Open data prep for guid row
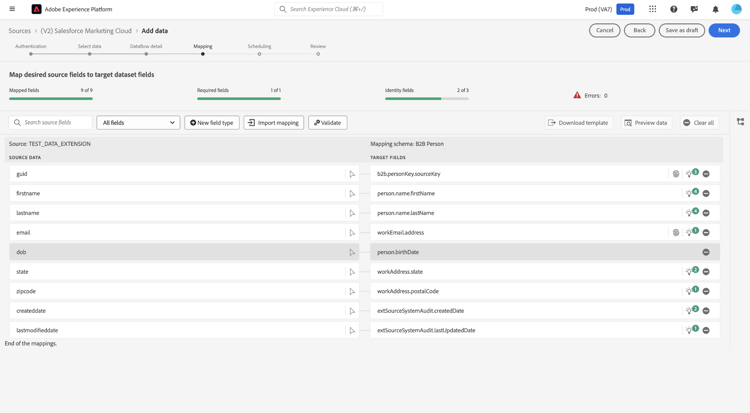The width and height of the screenshot is (750, 413). (352, 174)
